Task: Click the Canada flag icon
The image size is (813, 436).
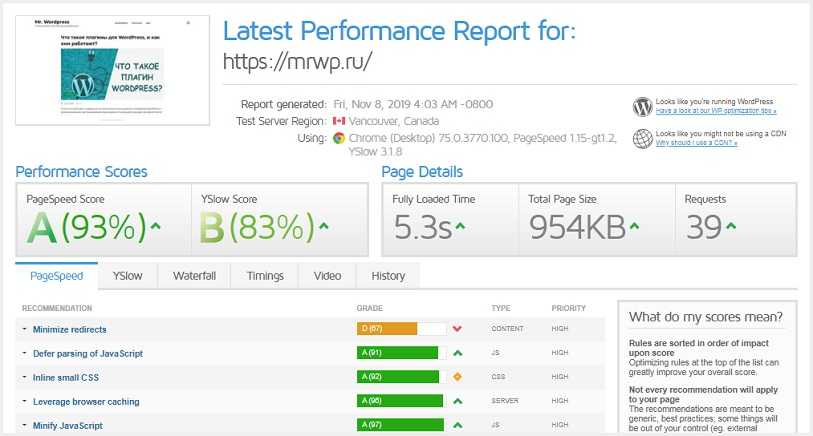Action: point(338,121)
